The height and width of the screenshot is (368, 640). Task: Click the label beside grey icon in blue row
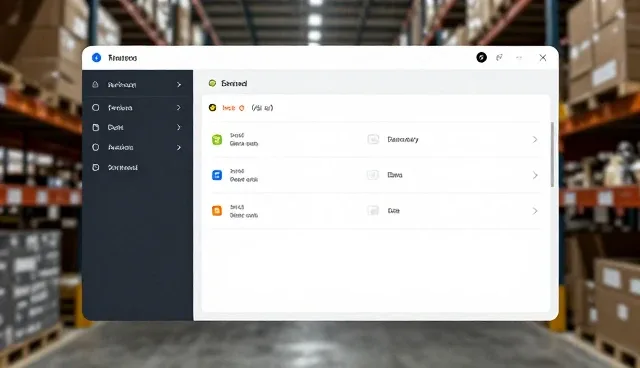tap(395, 175)
